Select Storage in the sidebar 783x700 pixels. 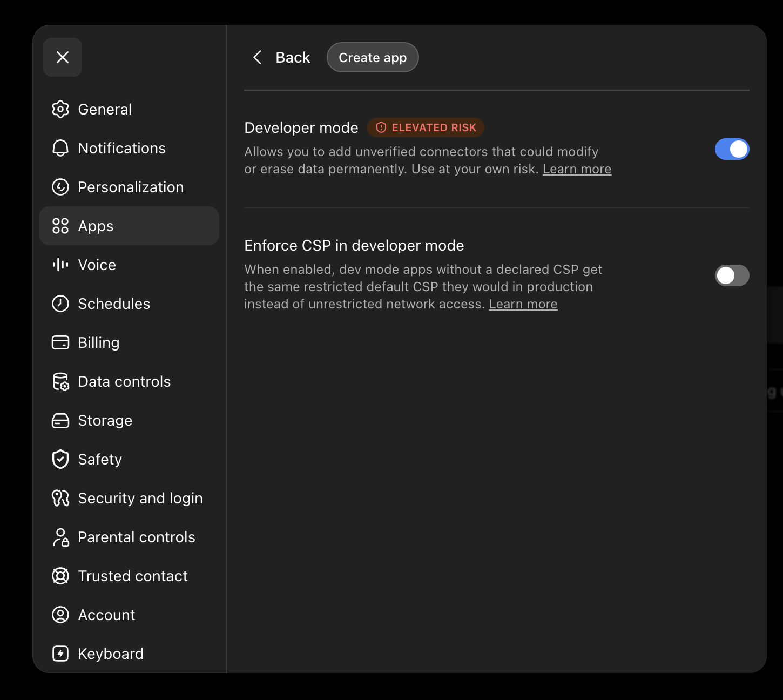tap(129, 420)
